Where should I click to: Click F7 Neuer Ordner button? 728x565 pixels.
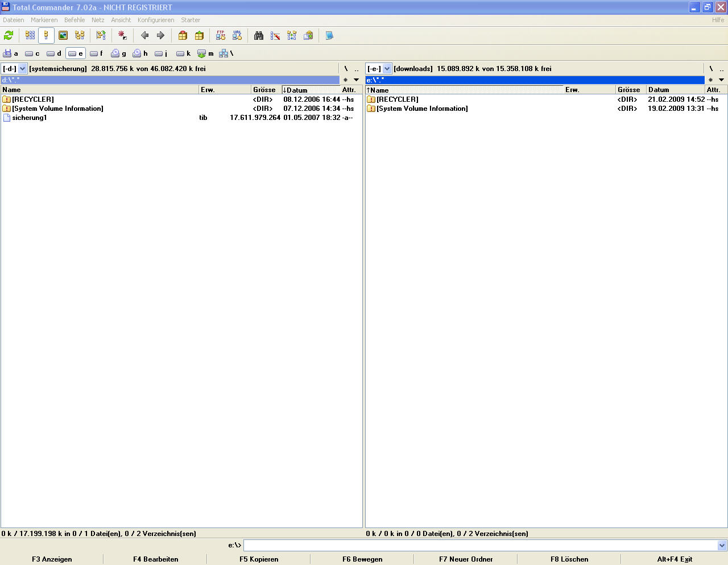click(466, 559)
